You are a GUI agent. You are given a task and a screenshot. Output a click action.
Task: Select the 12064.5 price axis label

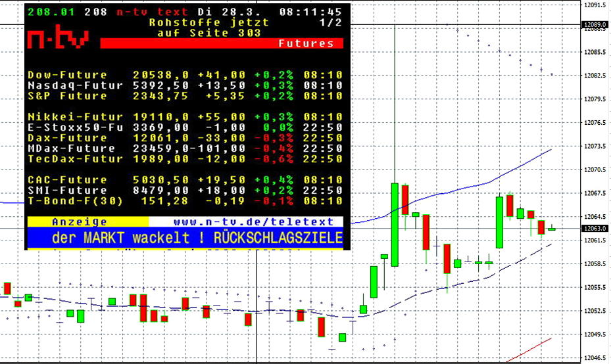(595, 217)
